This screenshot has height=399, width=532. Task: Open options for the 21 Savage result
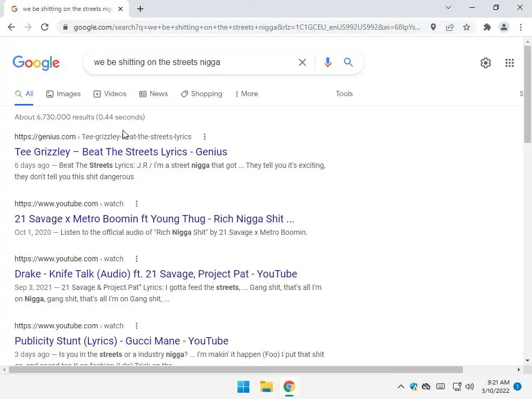[x=137, y=204]
